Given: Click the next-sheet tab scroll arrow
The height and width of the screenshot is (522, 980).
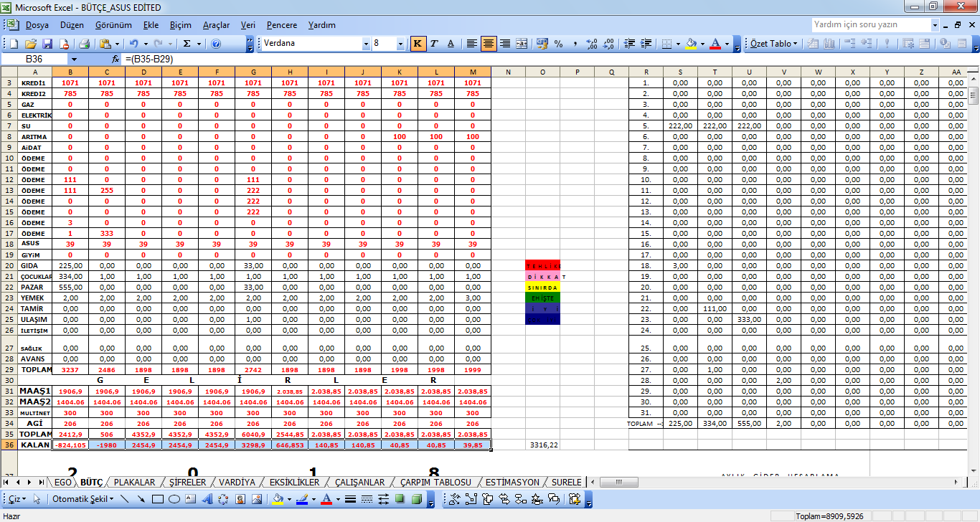Looking at the screenshot, I should click(29, 482).
